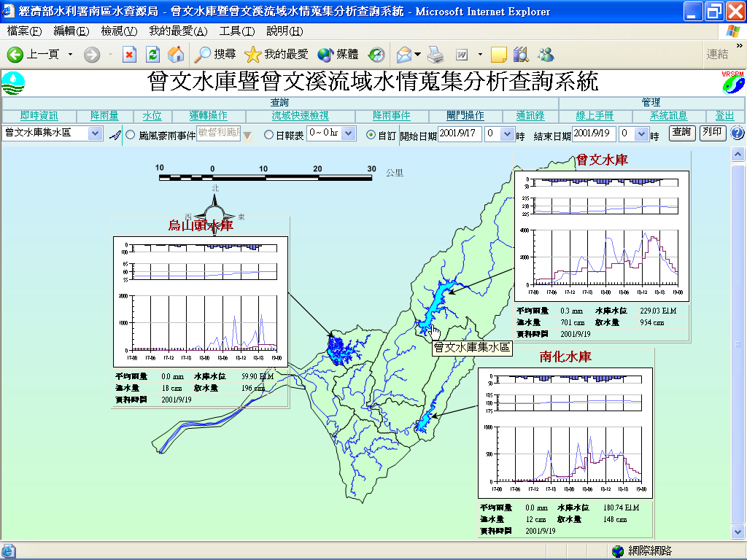Click the Forward arrow icon in toolbar
747x560 pixels.
tap(92, 55)
